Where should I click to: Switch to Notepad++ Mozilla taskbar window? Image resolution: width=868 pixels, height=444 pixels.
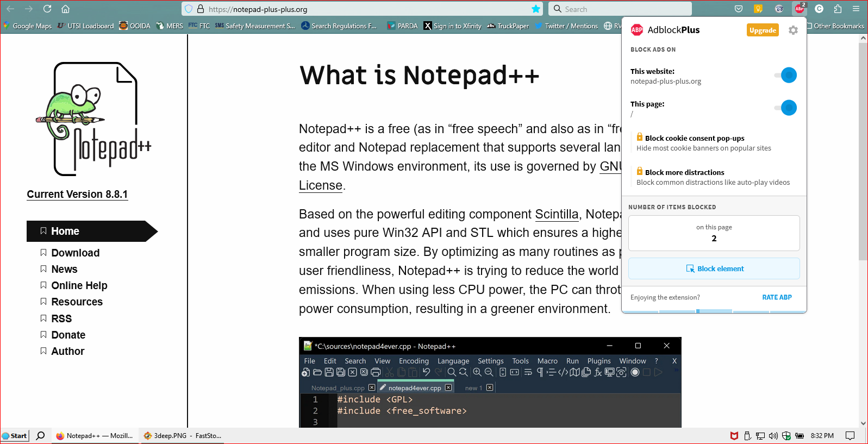pos(95,435)
